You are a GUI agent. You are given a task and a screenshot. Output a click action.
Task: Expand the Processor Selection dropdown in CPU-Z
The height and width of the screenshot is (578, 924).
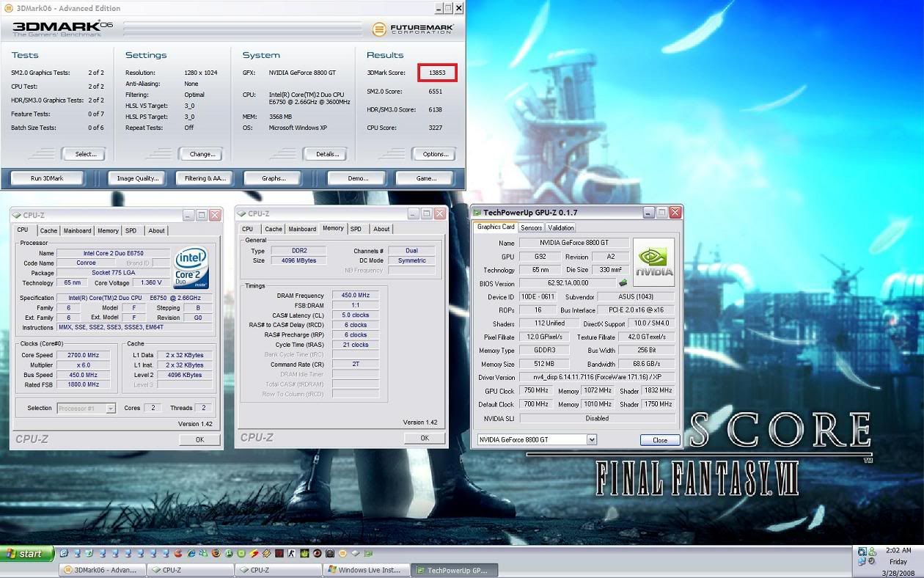coord(111,408)
